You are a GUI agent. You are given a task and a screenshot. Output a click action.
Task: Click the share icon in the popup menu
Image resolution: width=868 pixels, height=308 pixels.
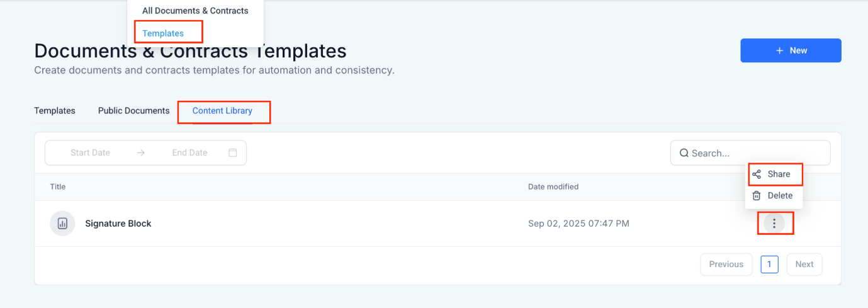[757, 174]
